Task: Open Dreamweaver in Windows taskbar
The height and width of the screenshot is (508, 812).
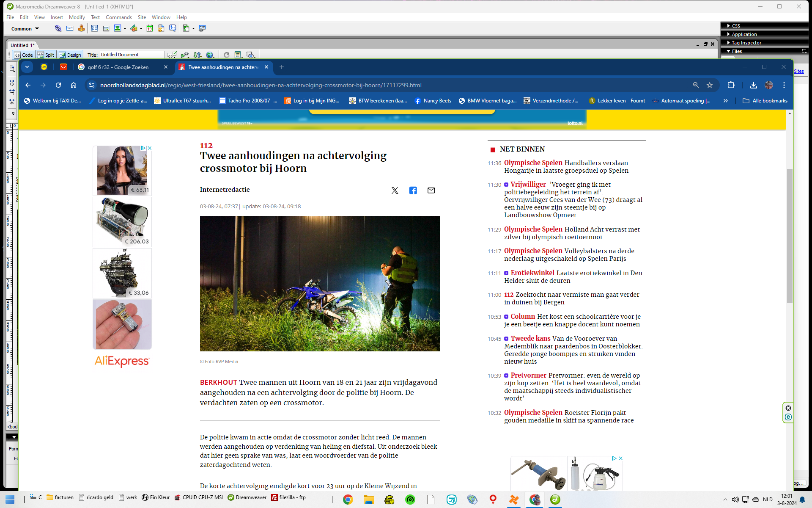Action: (x=247, y=497)
